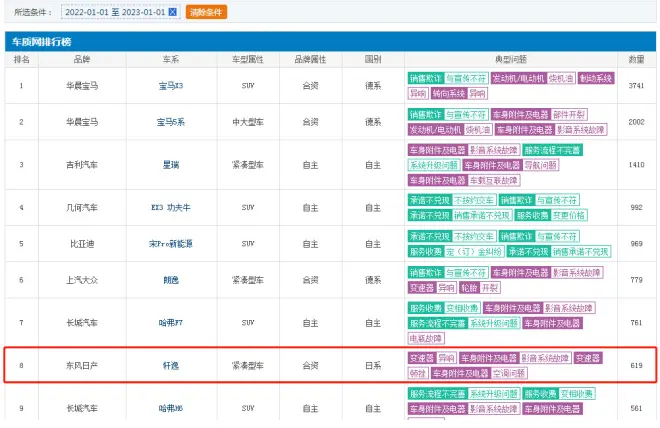Click the 品牌 column header
Screen dimensions: 660x428
(82, 59)
